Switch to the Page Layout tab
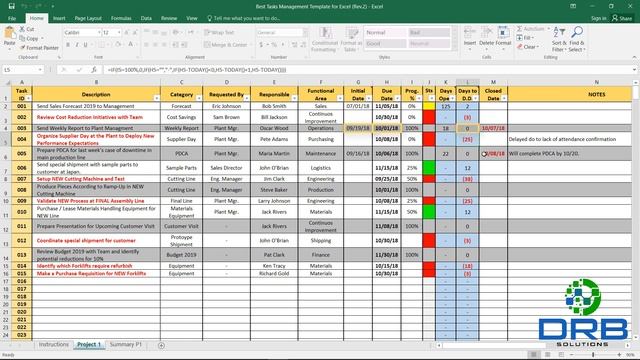Image resolution: width=640 pixels, height=360 pixels. [88, 18]
